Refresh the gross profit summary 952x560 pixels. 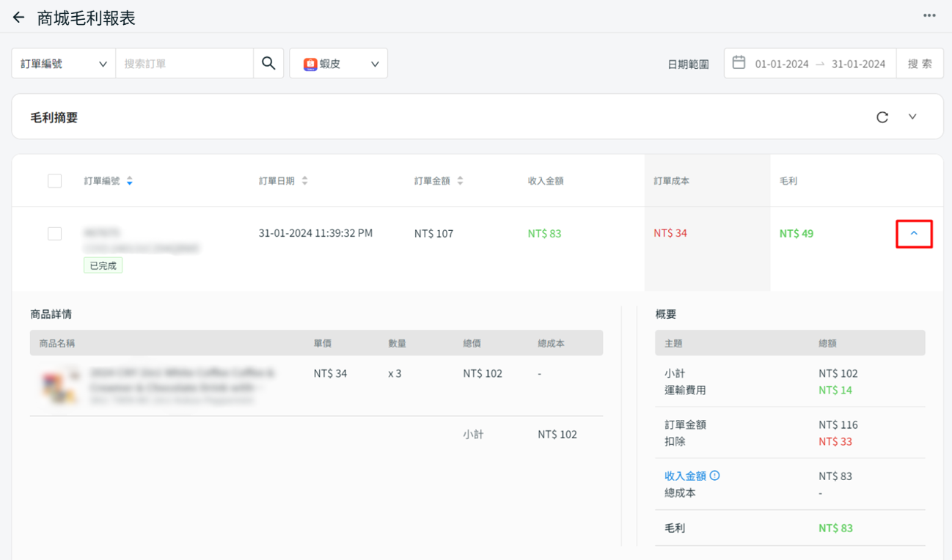click(882, 117)
